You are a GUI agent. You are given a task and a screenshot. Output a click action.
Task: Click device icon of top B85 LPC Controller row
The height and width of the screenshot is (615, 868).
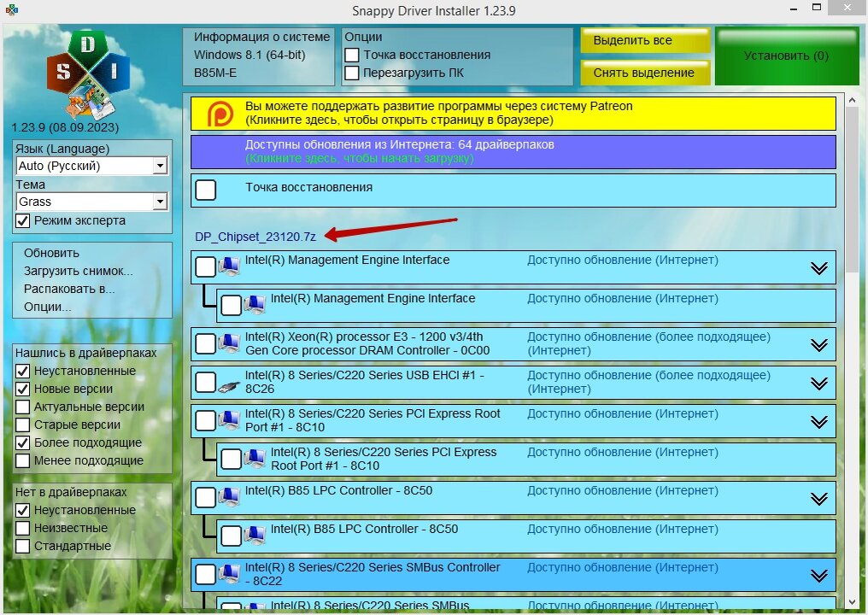229,497
